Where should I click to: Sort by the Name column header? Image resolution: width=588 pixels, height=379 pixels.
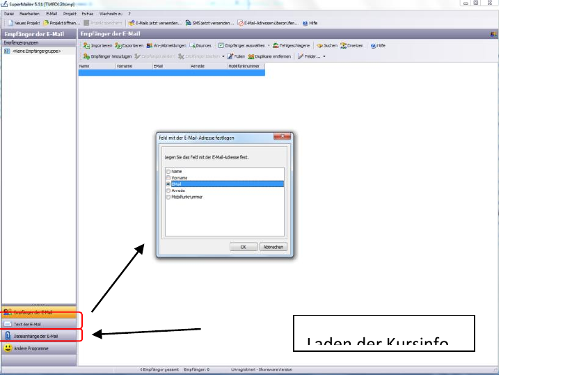point(97,66)
